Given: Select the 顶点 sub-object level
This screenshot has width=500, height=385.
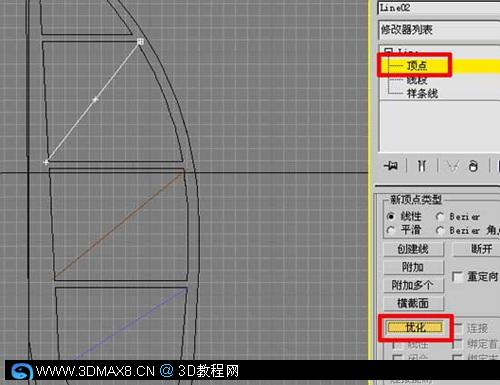Looking at the screenshot, I should (x=417, y=66).
